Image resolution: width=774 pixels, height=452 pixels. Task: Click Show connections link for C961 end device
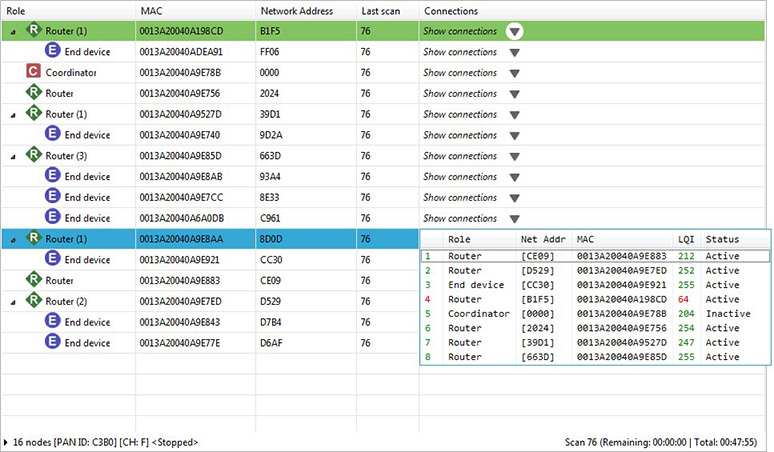[x=460, y=218]
